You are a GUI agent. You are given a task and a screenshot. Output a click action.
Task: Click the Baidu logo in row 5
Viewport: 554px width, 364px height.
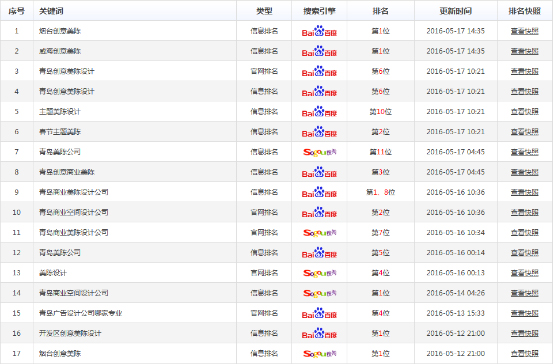coord(319,112)
